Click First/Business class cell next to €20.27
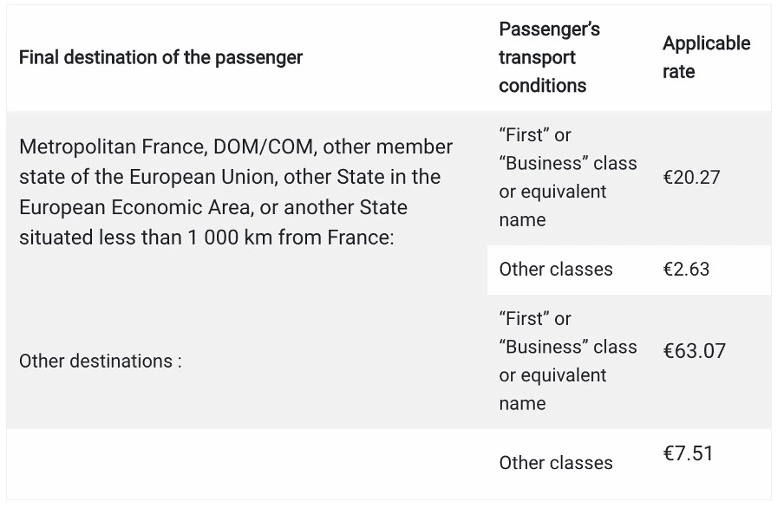784x508 pixels. point(567,177)
